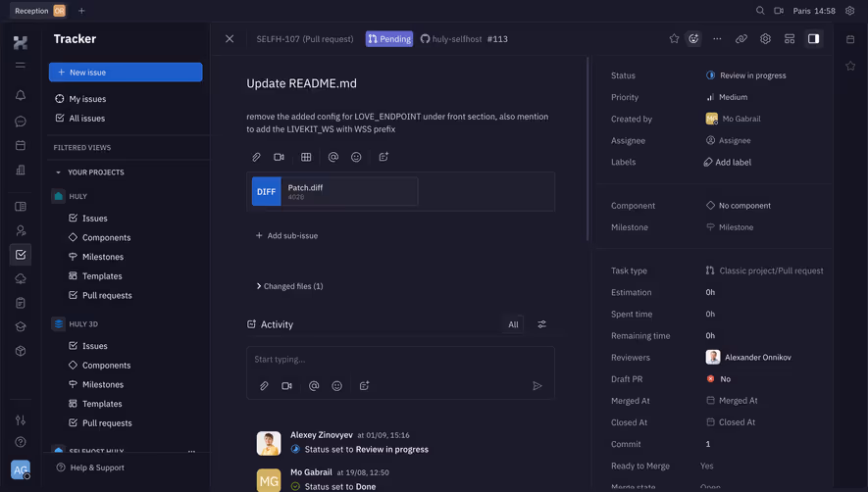Viewport: 868px width, 492px height.
Task: Click the Pending status badge
Action: pyautogui.click(x=389, y=39)
